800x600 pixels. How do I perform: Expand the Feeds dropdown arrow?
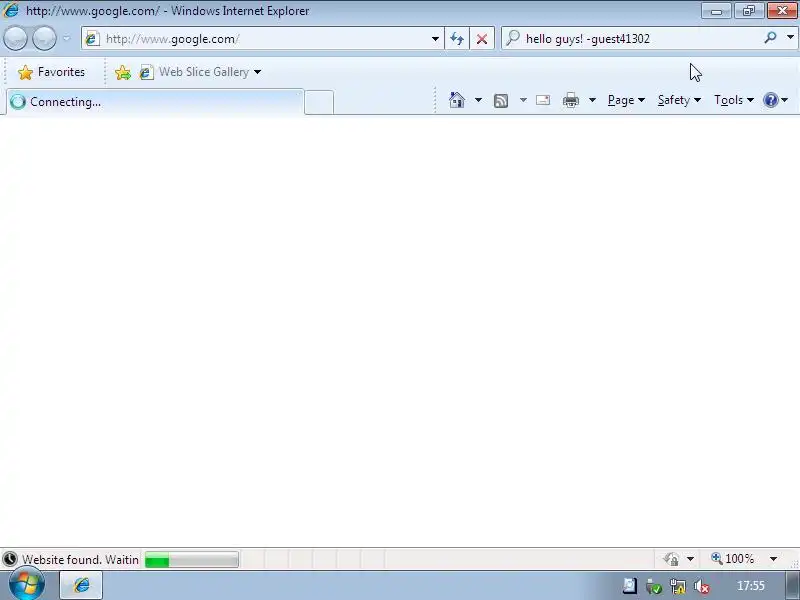pyautogui.click(x=523, y=100)
